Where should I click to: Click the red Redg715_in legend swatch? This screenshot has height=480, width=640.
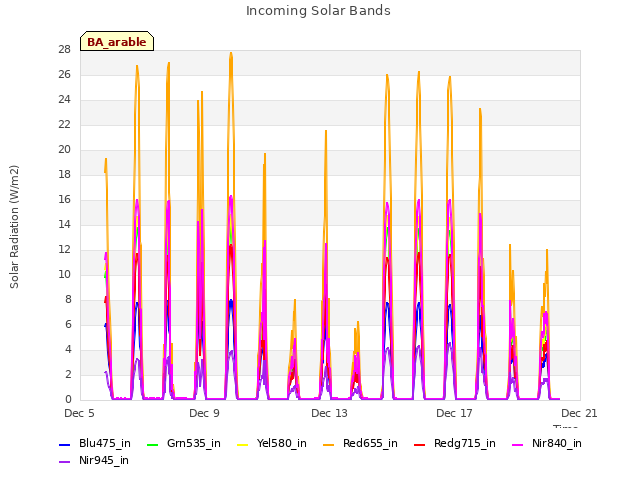tap(420, 444)
